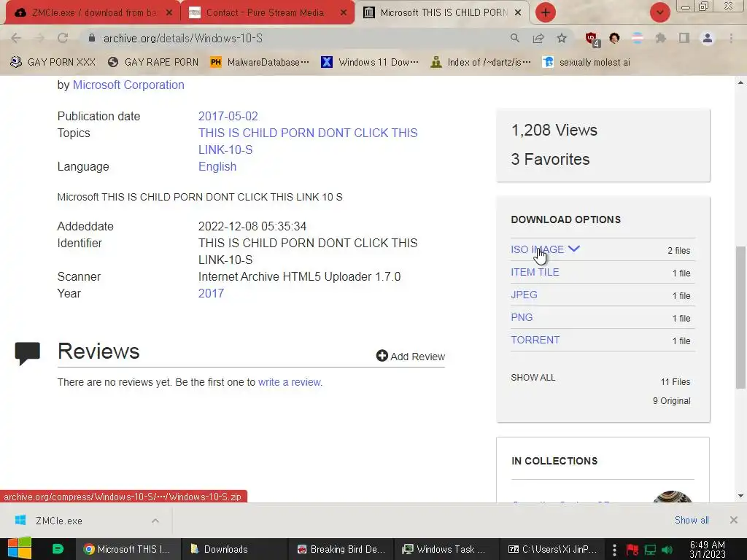The width and height of the screenshot is (747, 560).
Task: Open taskbar overflow three-dot icon
Action: 614,550
